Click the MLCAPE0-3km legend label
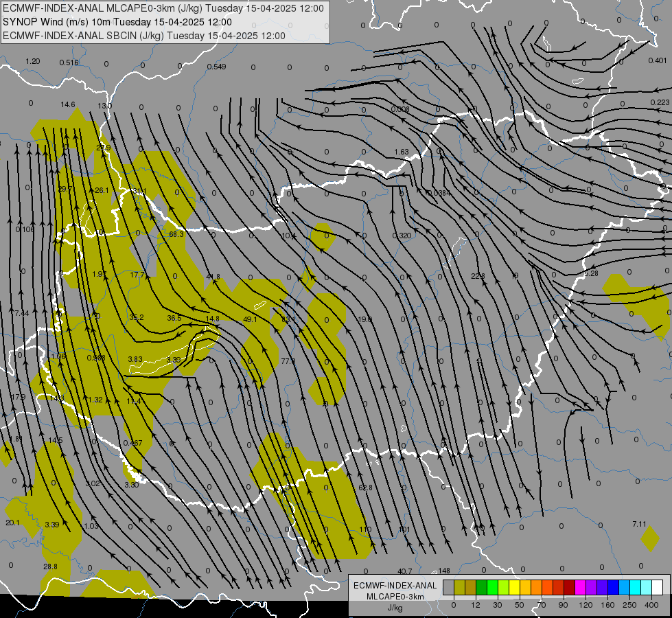 click(395, 597)
